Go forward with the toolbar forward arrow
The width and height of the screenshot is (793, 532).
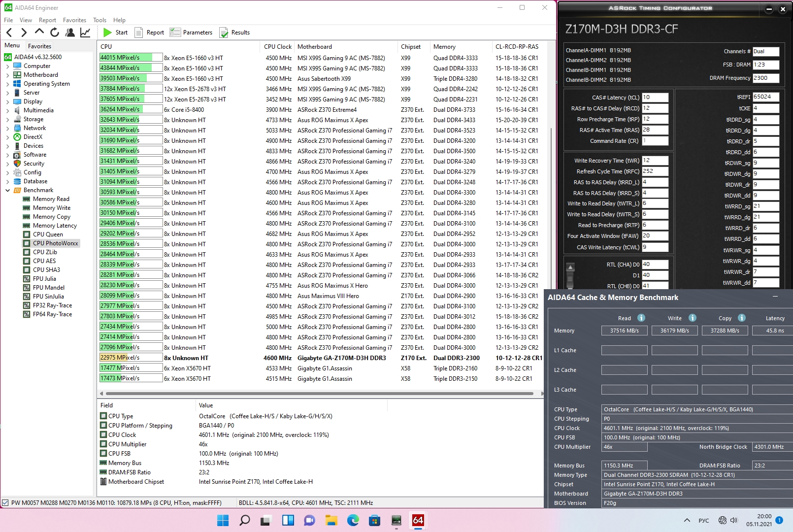click(24, 33)
